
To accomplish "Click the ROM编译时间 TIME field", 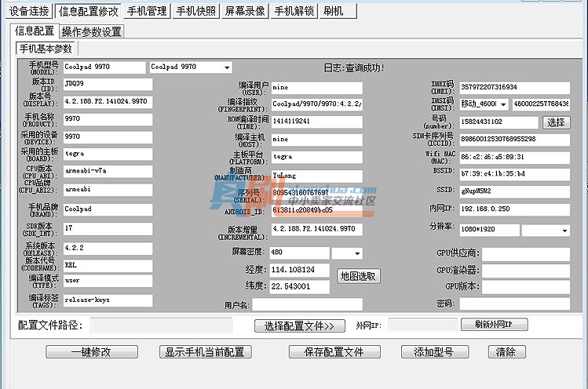I will pyautogui.click(x=317, y=122).
